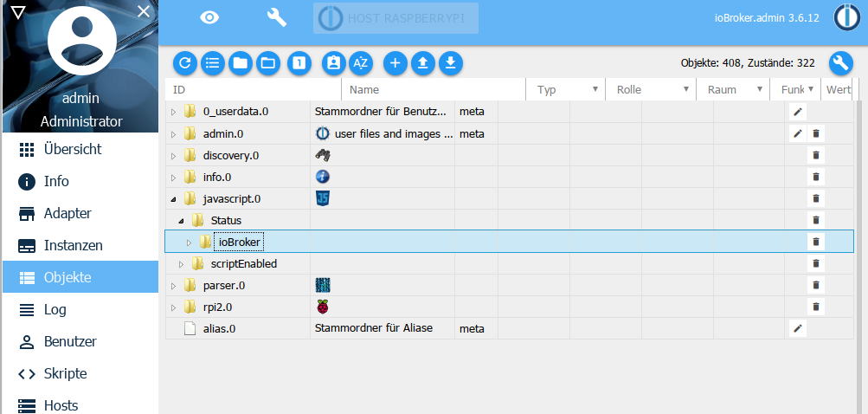Image resolution: width=868 pixels, height=414 pixels.
Task: Click the ID filter field
Action: 254,89
